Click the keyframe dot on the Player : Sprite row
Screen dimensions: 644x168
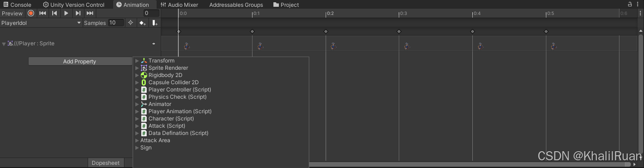tap(154, 44)
